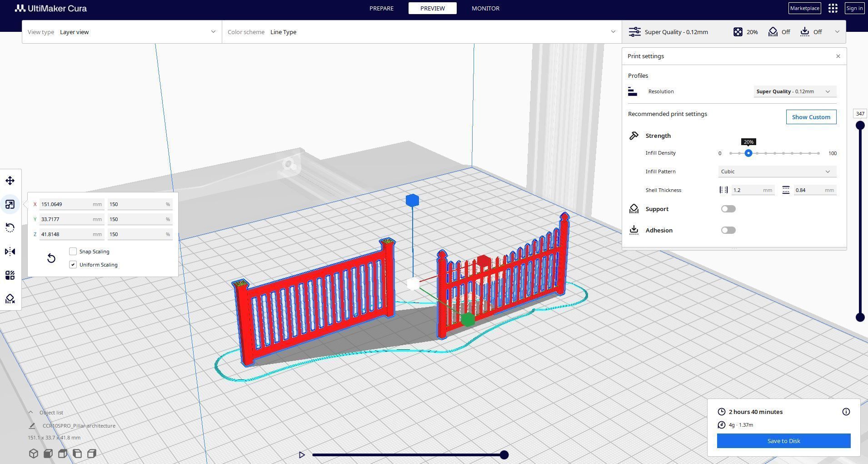The image size is (868, 464).
Task: Click the green Y-axis scale handle
Action: coord(468,319)
